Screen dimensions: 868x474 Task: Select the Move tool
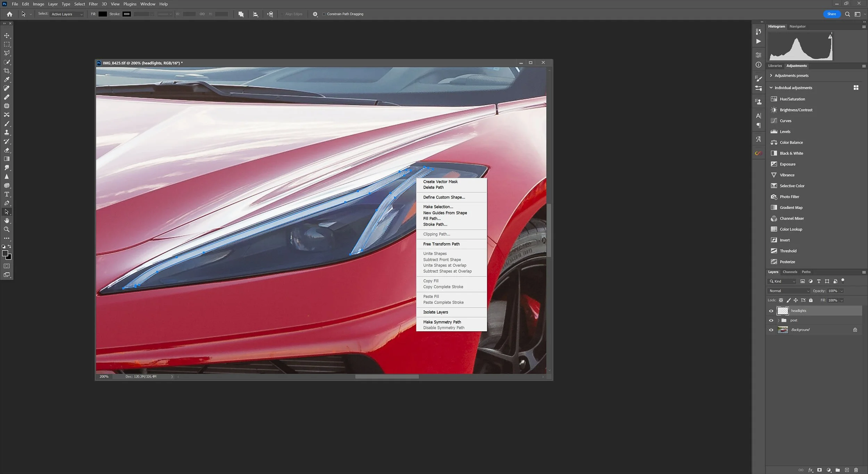[x=7, y=35]
